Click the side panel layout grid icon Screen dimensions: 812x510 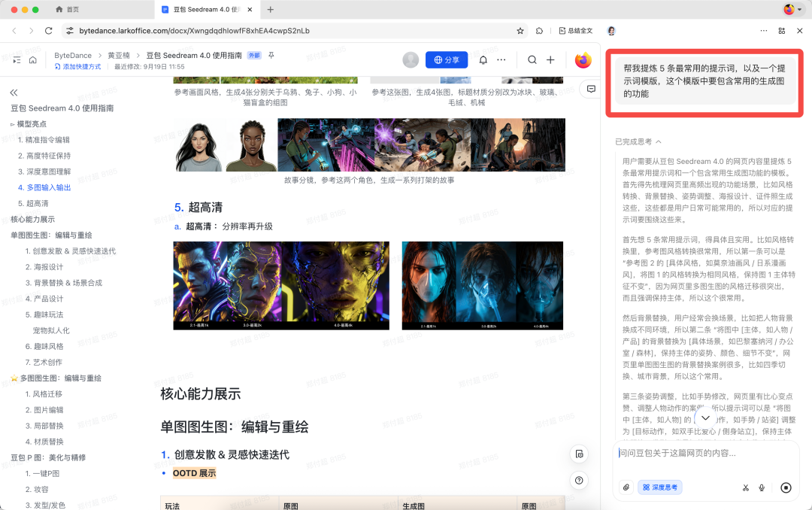click(x=781, y=31)
